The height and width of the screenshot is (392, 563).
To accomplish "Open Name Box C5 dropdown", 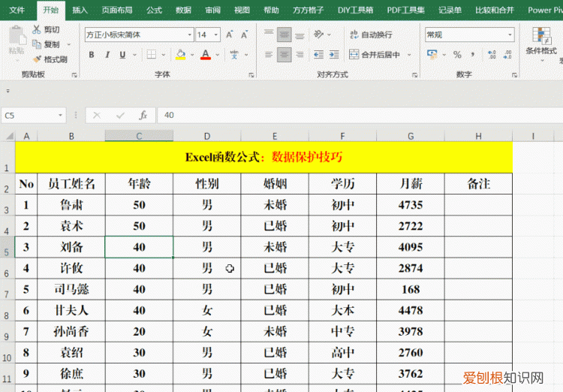I will pyautogui.click(x=60, y=116).
